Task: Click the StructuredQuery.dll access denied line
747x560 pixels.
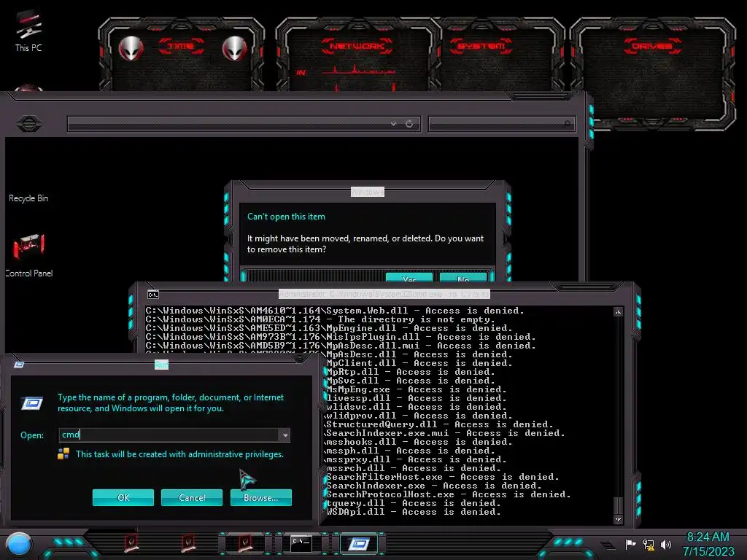Action: 439,424
